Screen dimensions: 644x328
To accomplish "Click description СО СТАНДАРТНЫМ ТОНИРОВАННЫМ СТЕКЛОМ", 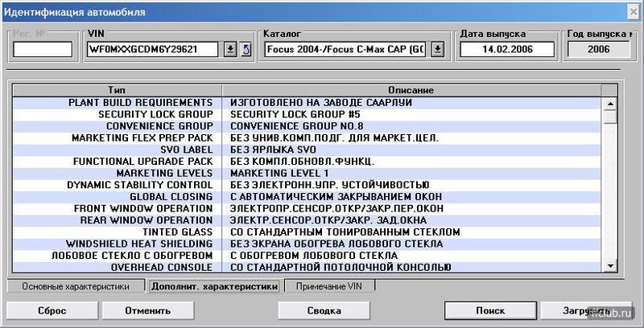I will click(x=345, y=232).
